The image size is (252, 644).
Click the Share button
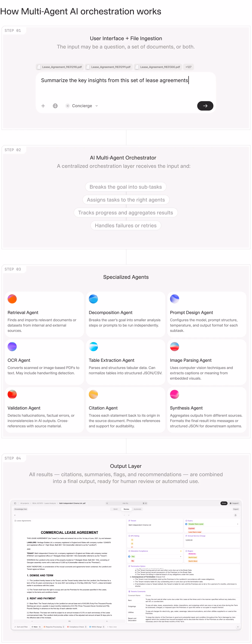(224, 503)
